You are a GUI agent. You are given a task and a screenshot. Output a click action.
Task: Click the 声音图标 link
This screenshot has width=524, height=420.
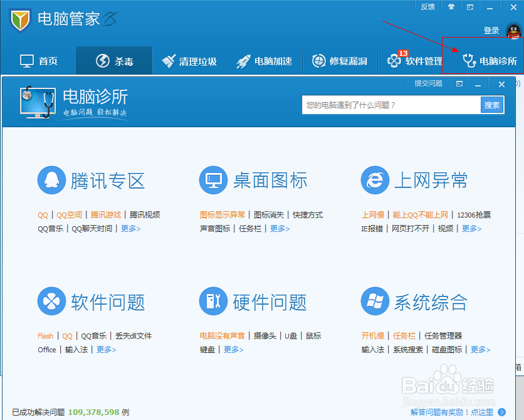click(x=215, y=229)
